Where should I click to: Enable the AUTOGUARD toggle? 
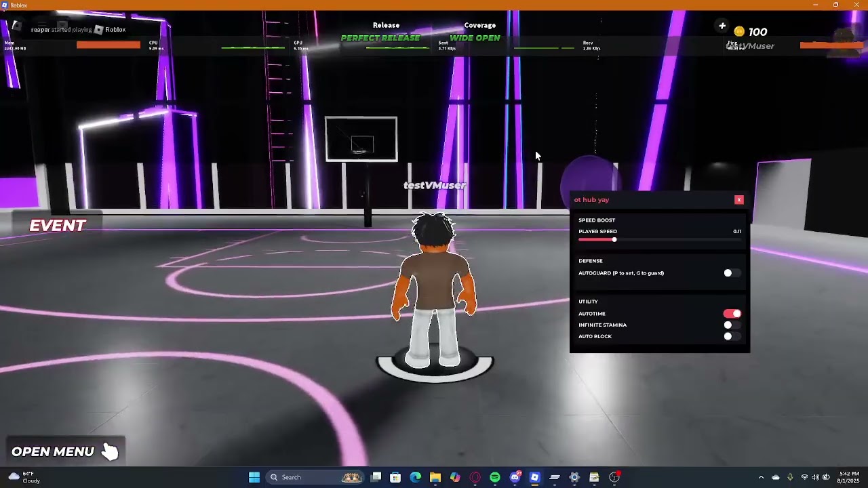click(731, 273)
